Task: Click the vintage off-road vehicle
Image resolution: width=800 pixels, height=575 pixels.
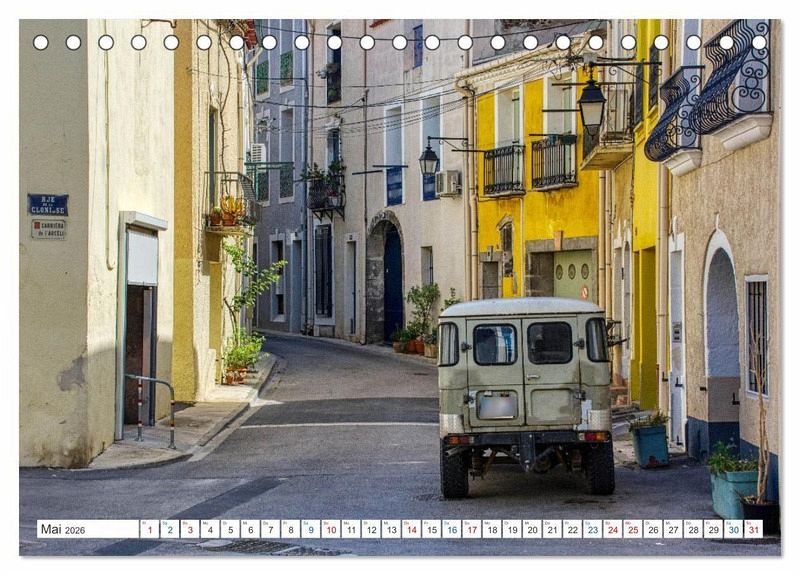Action: [x=525, y=392]
